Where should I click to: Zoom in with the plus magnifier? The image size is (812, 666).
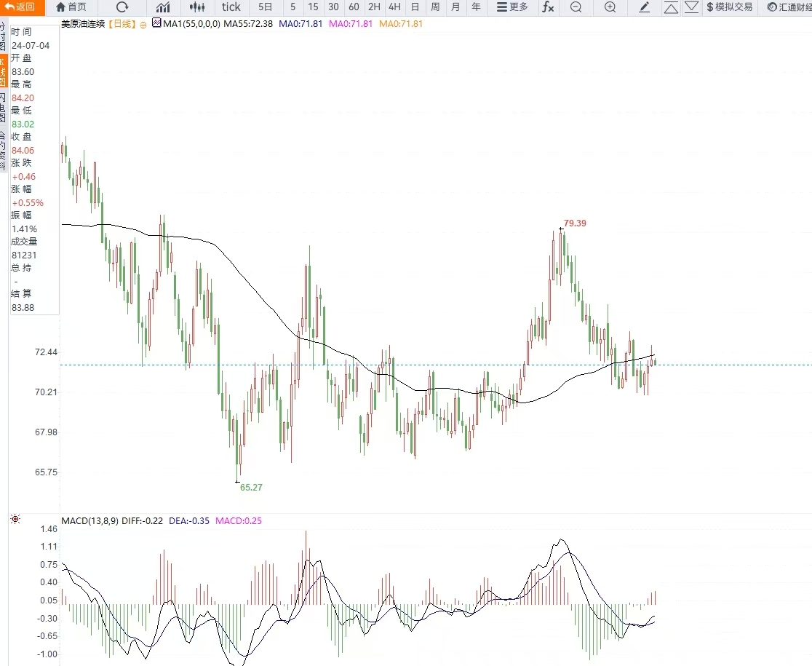point(610,7)
